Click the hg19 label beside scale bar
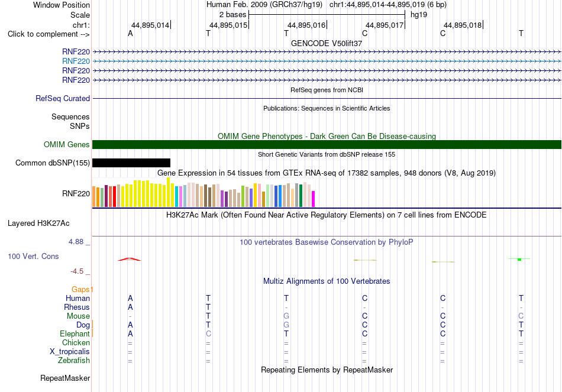This screenshot has width=562, height=392. point(419,15)
